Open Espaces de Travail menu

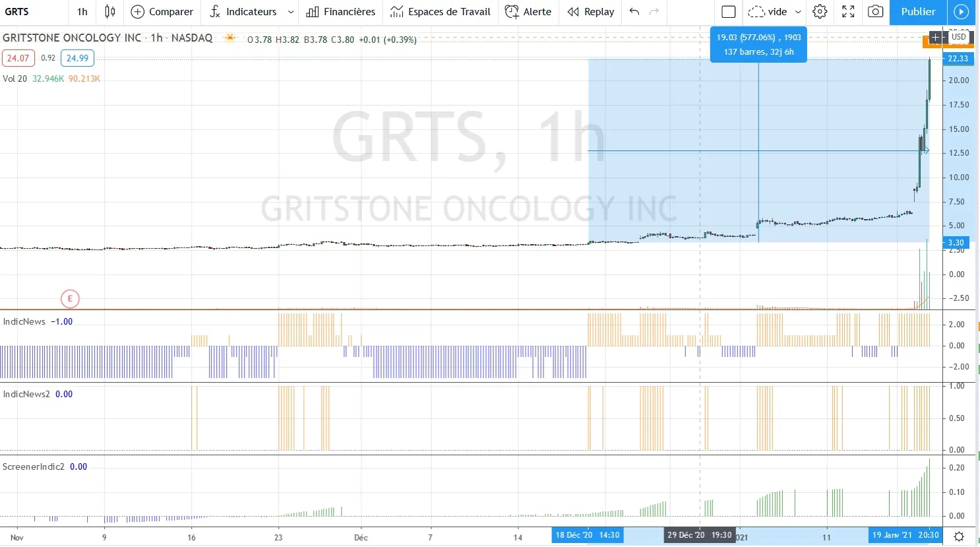click(441, 12)
